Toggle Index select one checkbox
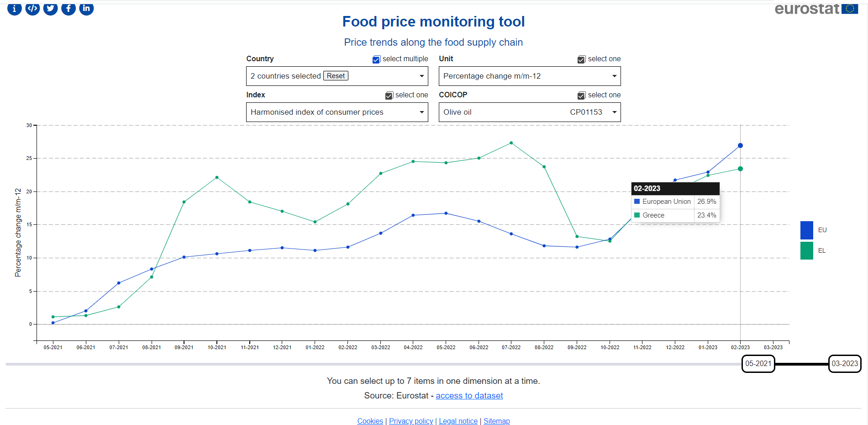The width and height of the screenshot is (868, 425). pyautogui.click(x=389, y=96)
